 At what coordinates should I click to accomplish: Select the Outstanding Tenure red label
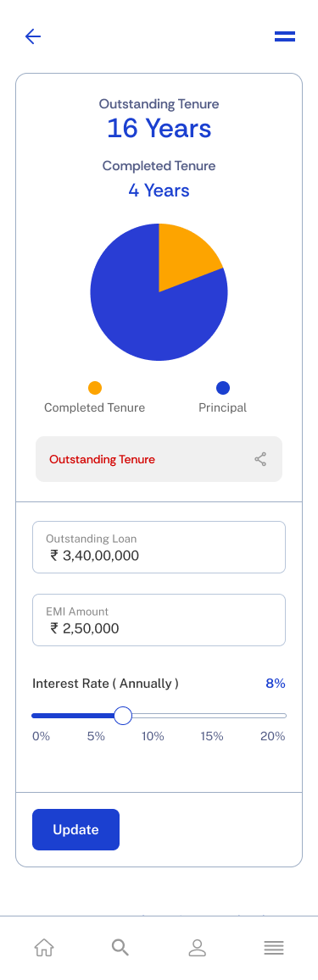pyautogui.click(x=102, y=459)
